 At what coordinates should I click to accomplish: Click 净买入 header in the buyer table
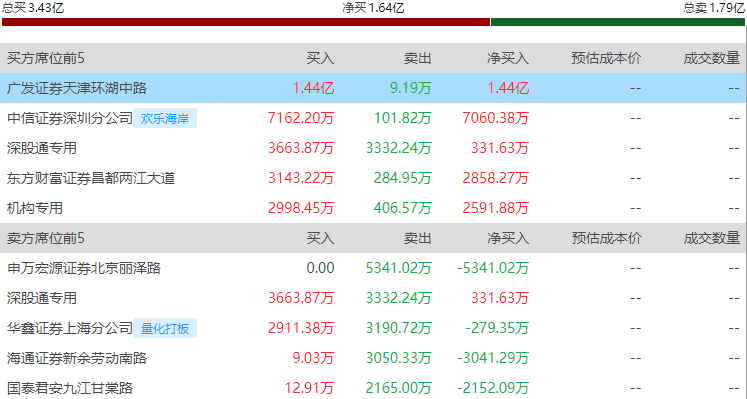[508, 58]
